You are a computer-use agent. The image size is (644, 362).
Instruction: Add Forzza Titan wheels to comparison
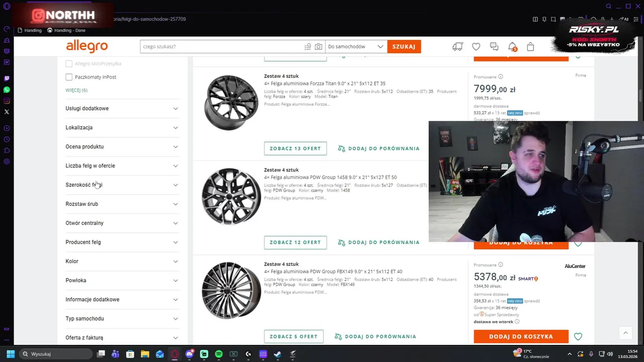[379, 148]
